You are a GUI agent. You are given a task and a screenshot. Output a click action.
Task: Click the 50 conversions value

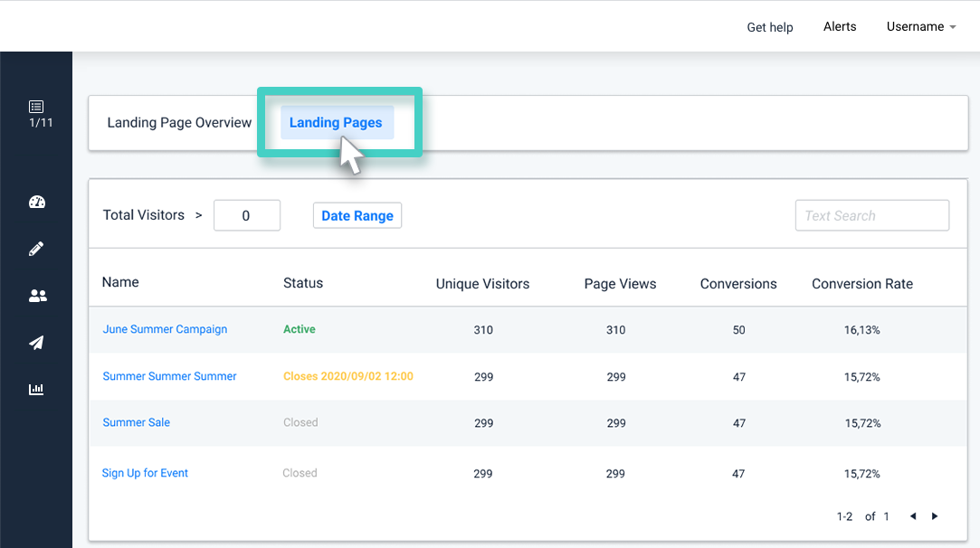738,330
